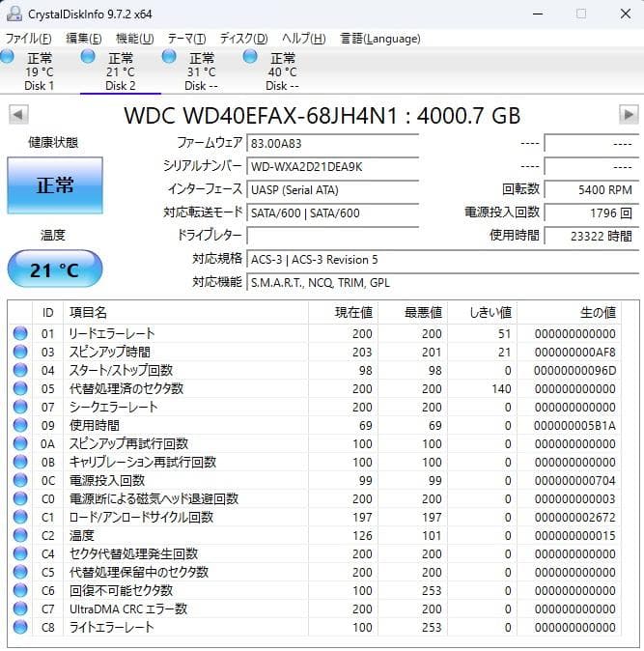
Task: Click status icon for C4 セクタ代替処理発生回数
Action: 20,553
